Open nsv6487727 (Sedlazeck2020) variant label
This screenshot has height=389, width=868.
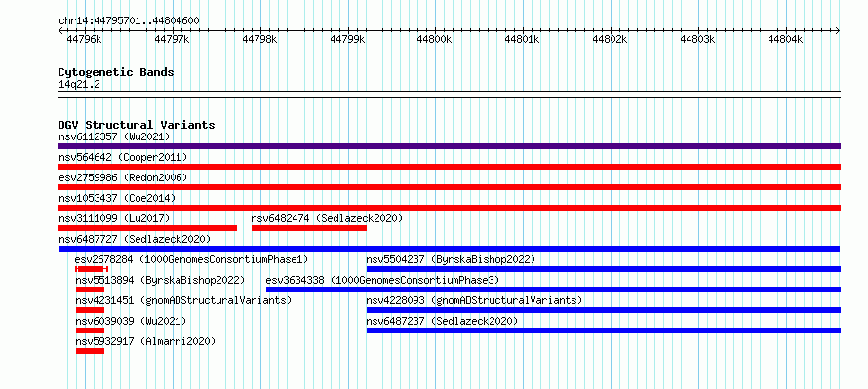(x=135, y=239)
